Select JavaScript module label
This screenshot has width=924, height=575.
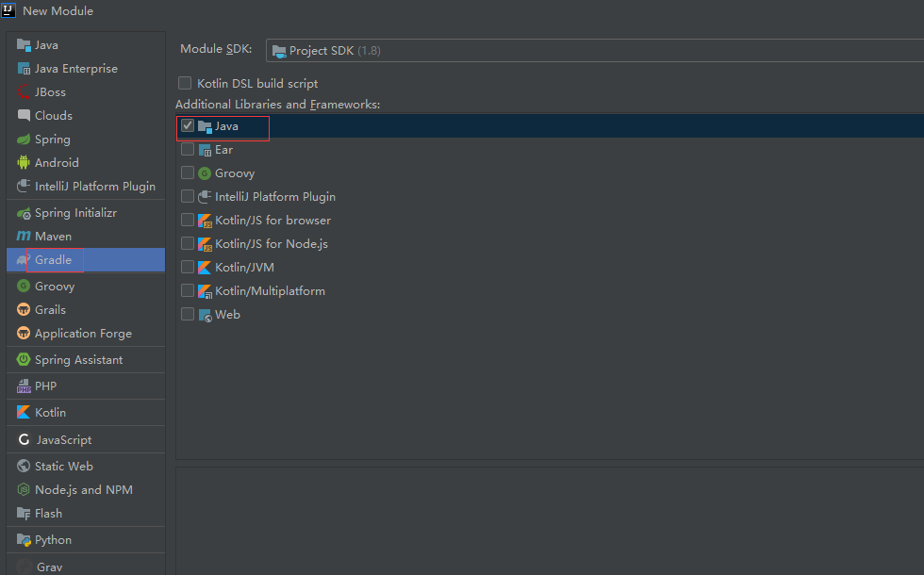point(64,440)
